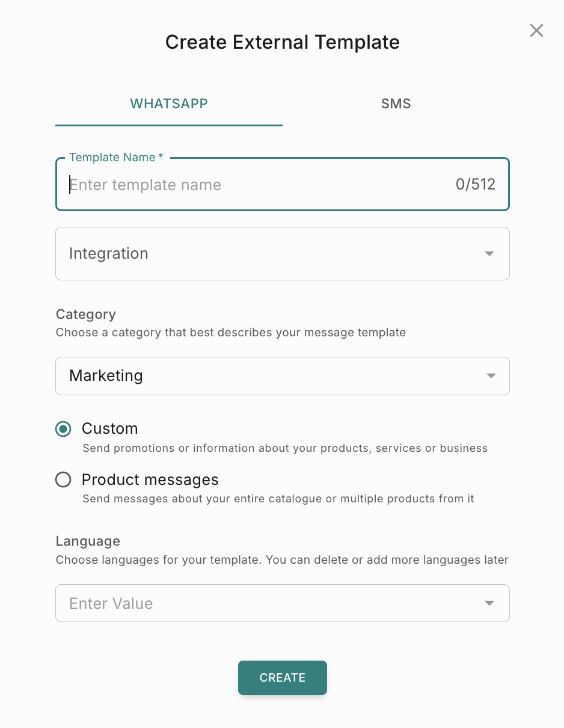This screenshot has height=728, width=564.
Task: Click the Language dropdown arrow icon
Action: pyautogui.click(x=489, y=603)
